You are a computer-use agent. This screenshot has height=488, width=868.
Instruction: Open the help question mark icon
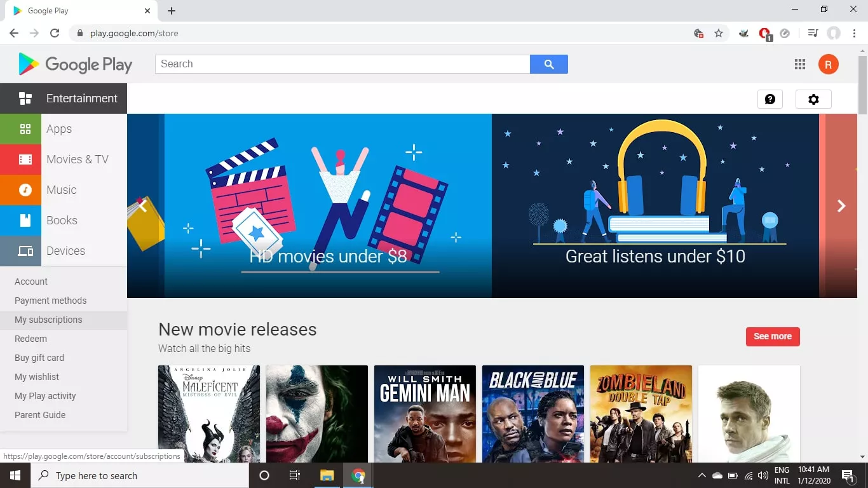point(770,99)
